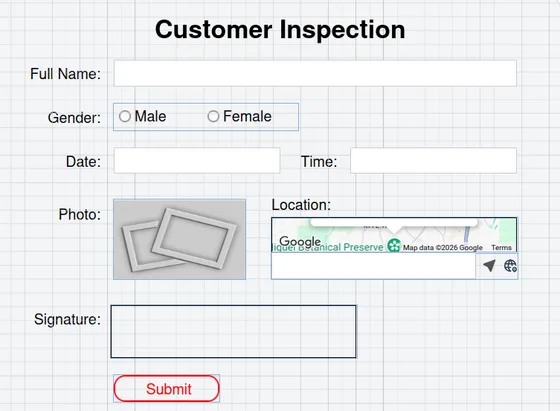560x411 pixels.
Task: Click the Customer Inspection heading
Action: coord(280,30)
